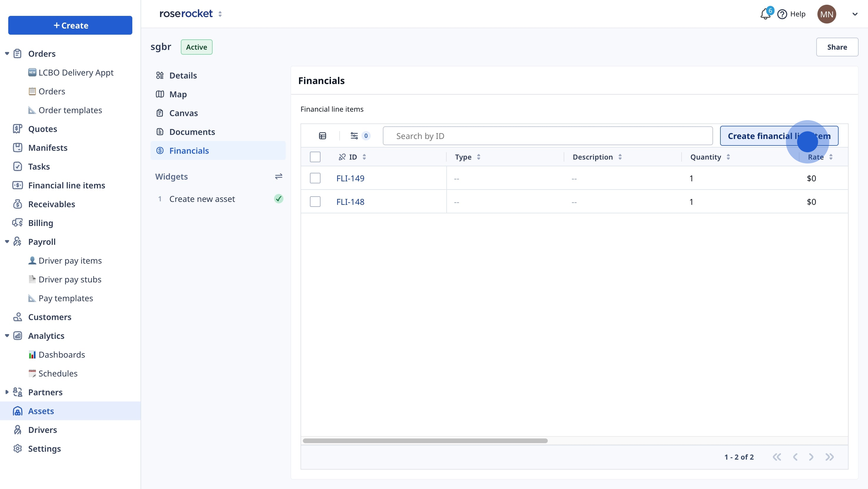
Task: Open the notifications bell
Action: point(765,14)
